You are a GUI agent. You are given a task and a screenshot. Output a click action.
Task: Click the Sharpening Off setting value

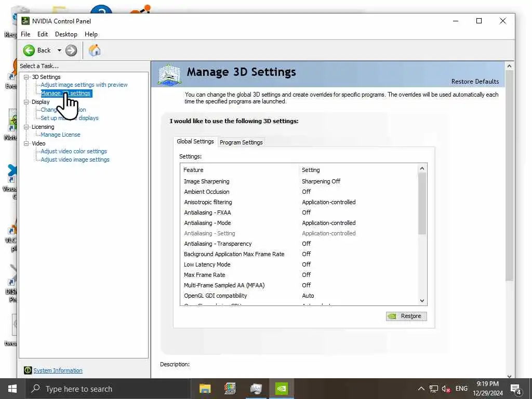coord(321,181)
